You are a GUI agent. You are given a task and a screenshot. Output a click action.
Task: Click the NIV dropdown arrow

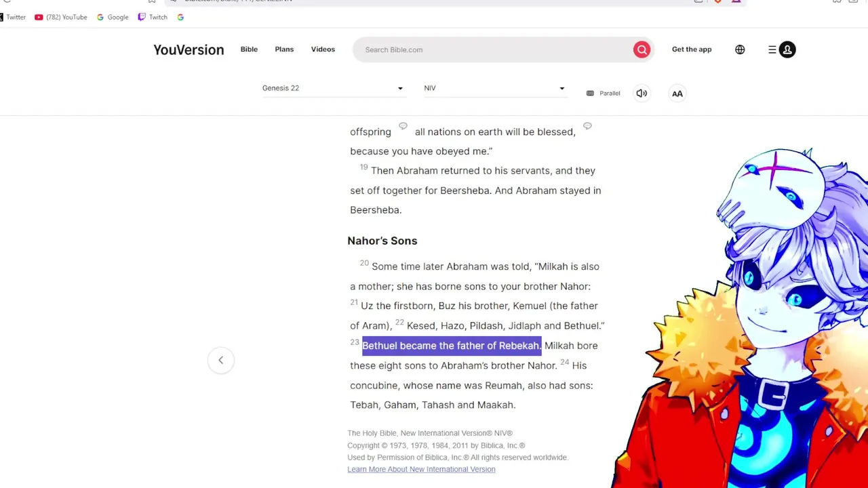click(561, 88)
